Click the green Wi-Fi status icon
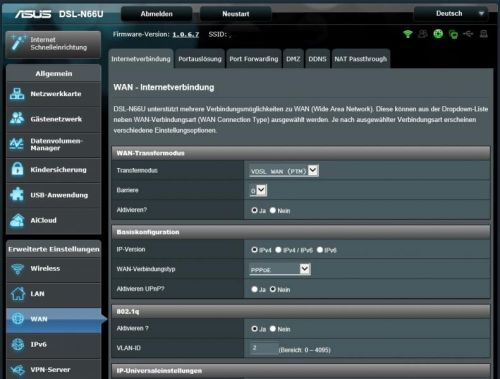This screenshot has height=379, width=500. tap(408, 34)
